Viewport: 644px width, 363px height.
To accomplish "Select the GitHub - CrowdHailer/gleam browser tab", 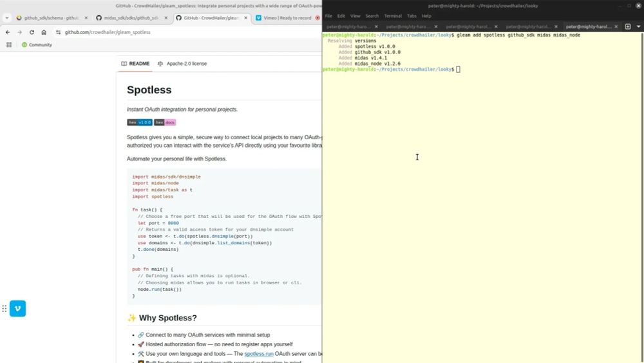I will (x=211, y=18).
